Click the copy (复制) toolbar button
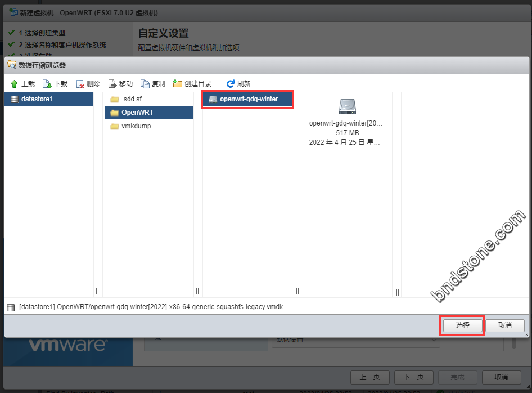This screenshot has height=393, width=532. [152, 83]
